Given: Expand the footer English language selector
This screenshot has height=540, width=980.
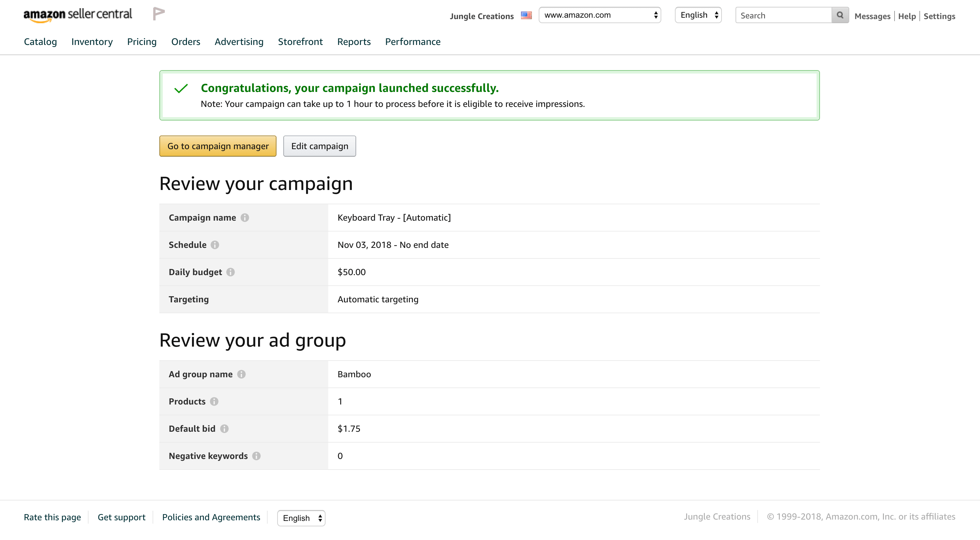Looking at the screenshot, I should pos(301,518).
